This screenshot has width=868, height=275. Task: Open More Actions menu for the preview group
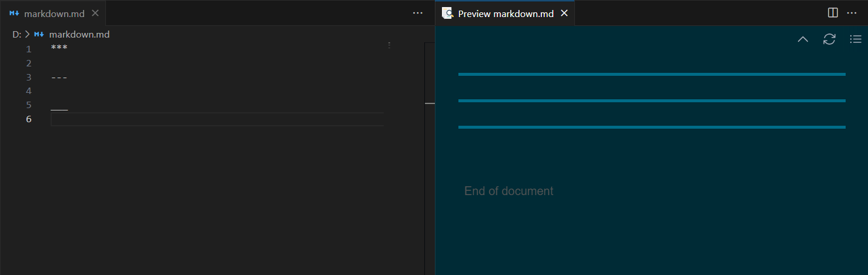click(852, 13)
